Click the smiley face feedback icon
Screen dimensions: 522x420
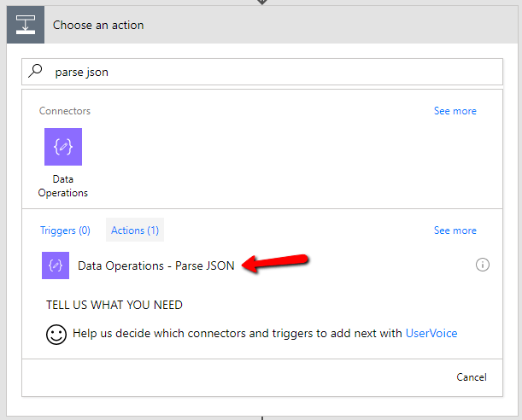point(56,334)
